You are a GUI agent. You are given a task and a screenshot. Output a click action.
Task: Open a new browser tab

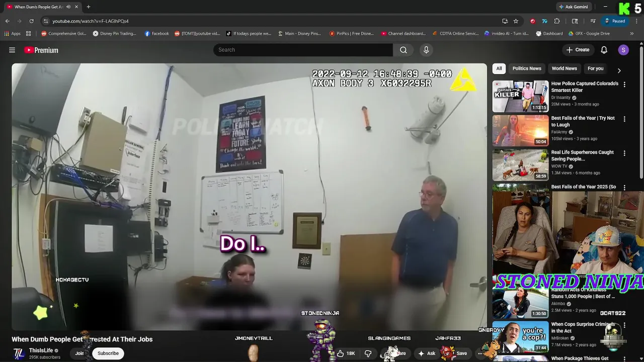[x=89, y=7]
